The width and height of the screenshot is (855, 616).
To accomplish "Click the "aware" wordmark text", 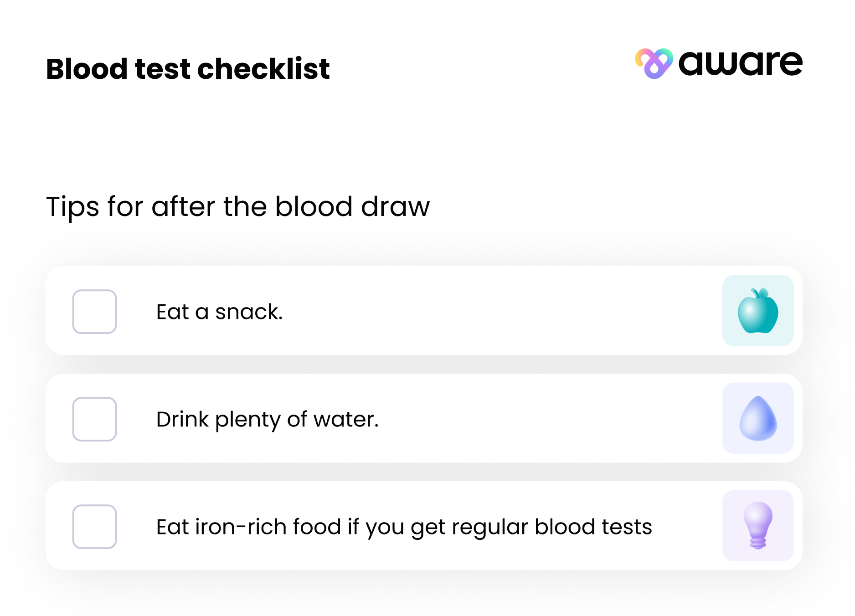I will coord(740,64).
